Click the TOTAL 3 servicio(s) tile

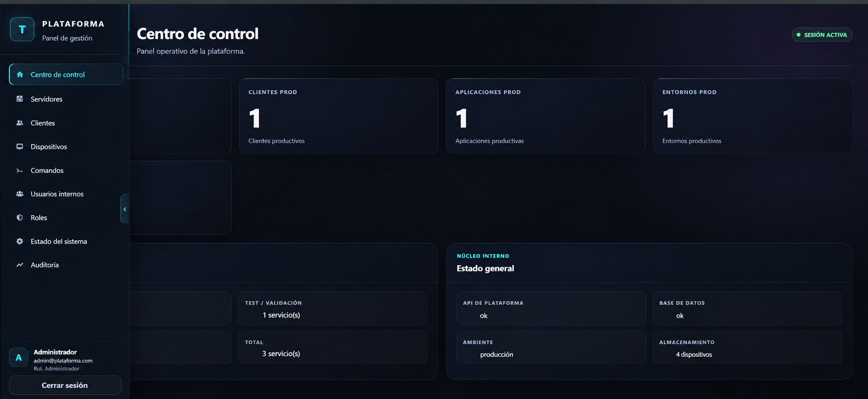pos(333,347)
